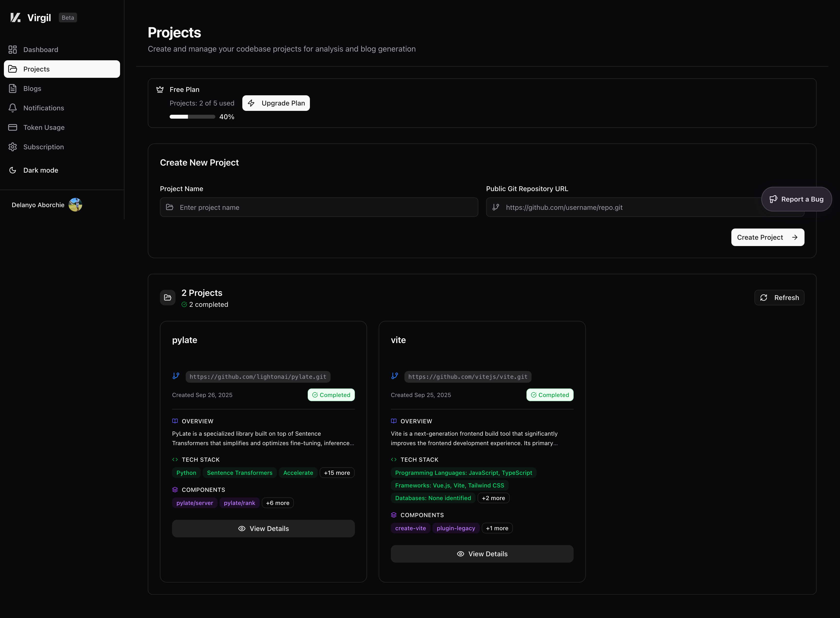Click the crown icon beside Free Plan

160,89
